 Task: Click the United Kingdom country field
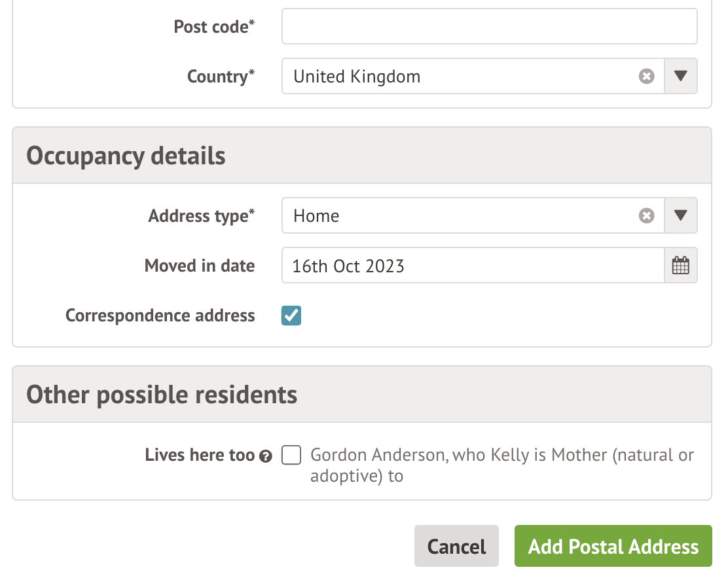[x=458, y=77]
